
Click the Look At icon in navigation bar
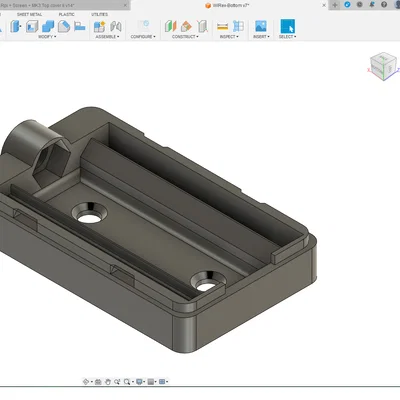[x=98, y=382]
